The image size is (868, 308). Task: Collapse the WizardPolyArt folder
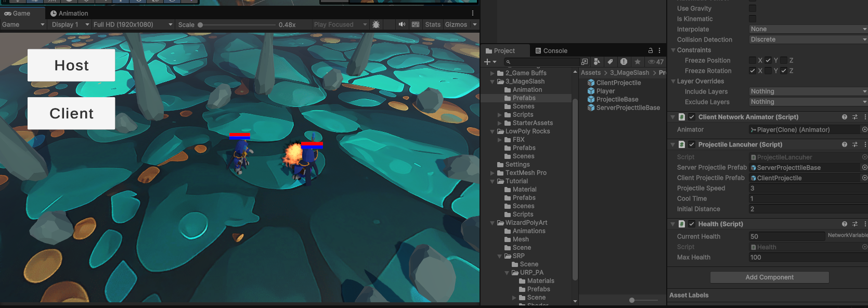click(493, 223)
